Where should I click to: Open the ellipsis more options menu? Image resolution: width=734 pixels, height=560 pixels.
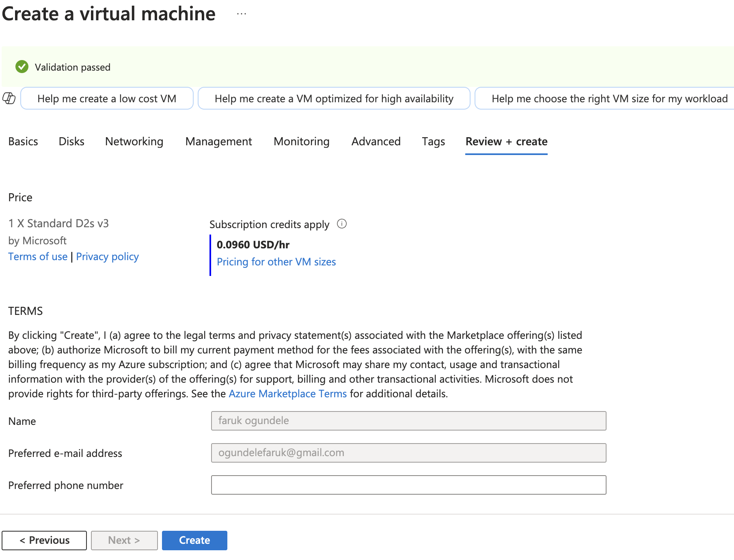tap(242, 14)
